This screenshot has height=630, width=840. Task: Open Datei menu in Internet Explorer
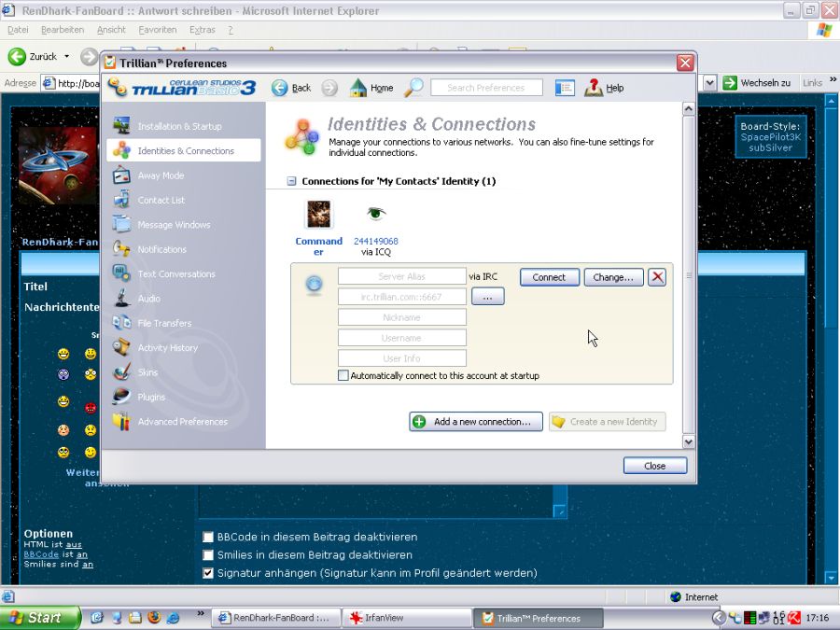pos(19,30)
